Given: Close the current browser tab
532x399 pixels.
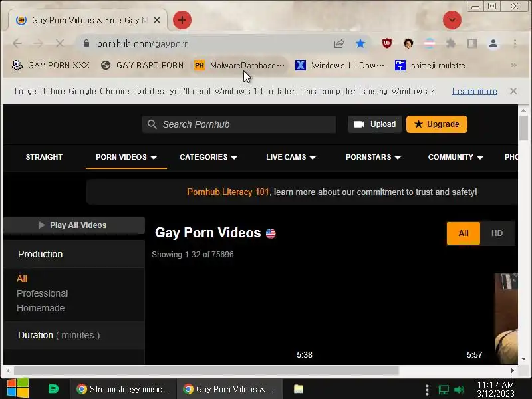Looking at the screenshot, I should point(157,20).
